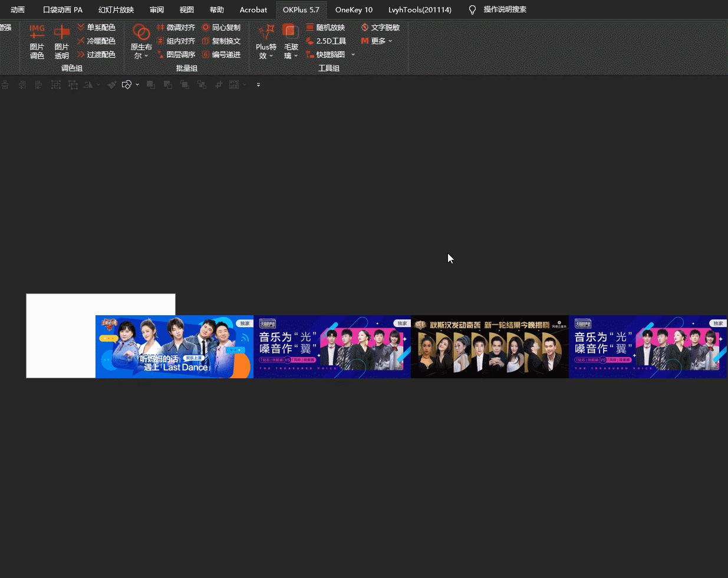Screen dimensions: 728x578
Task: Apply 单系配色 color scheme tool
Action: tap(101, 27)
